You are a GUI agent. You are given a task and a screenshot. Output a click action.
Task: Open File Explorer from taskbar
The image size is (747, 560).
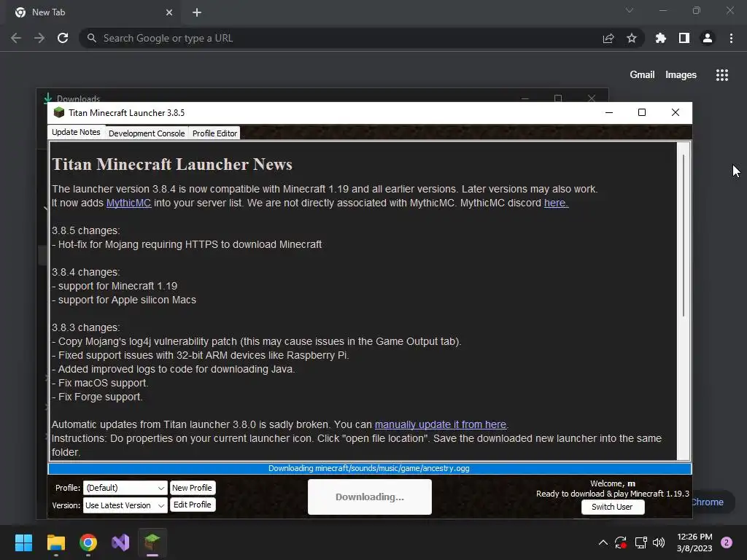(55, 542)
